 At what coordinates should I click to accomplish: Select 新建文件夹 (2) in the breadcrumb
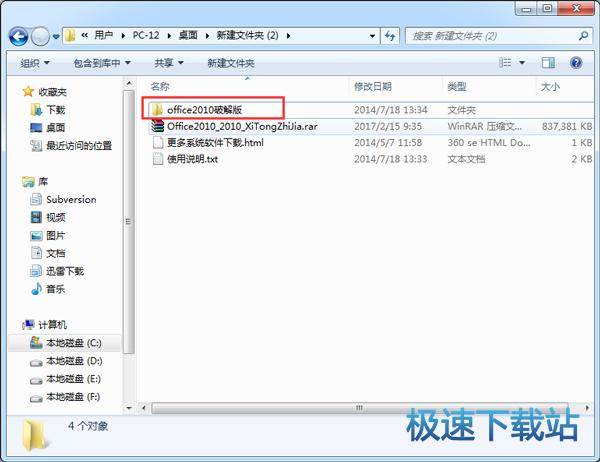247,36
